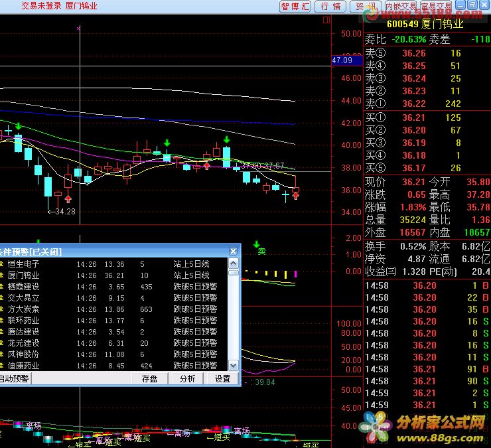
Task: Click the 涨幅 1.83% value
Action: [413, 207]
